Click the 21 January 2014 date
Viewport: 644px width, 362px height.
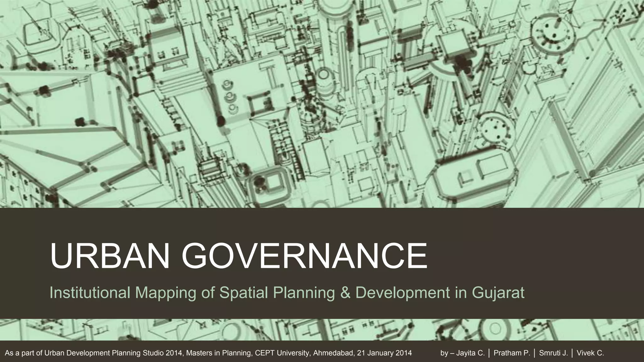tap(385, 353)
